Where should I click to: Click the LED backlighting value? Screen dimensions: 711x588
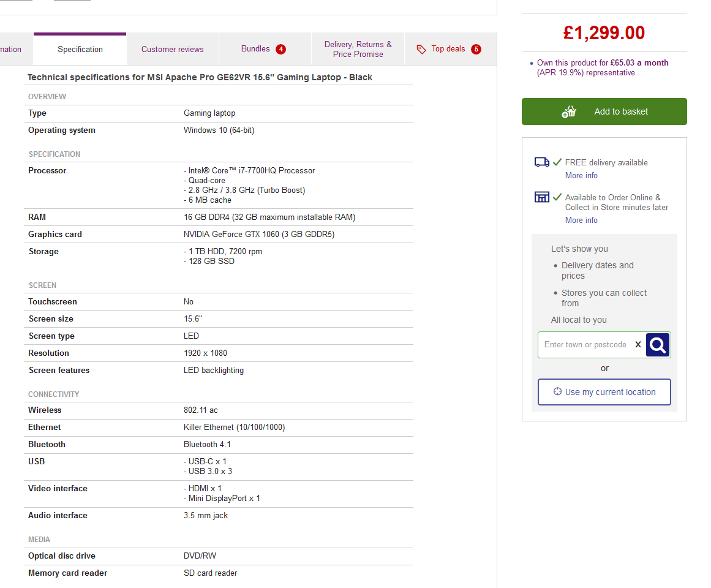pyautogui.click(x=214, y=371)
